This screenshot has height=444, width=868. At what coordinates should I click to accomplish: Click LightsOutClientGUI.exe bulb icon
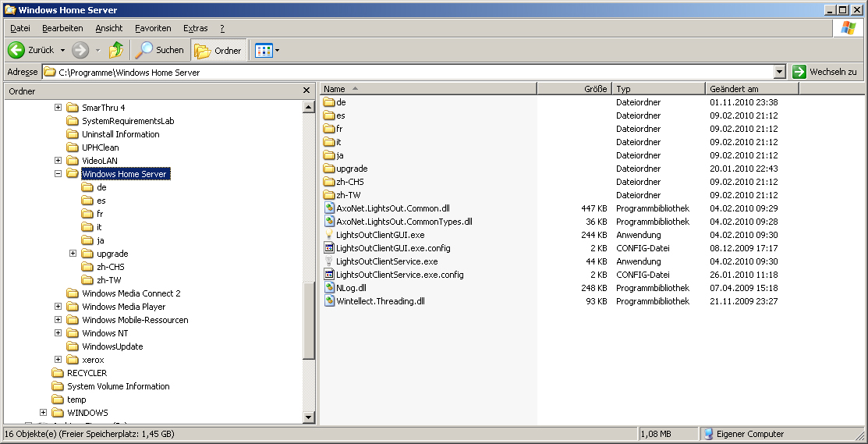[329, 235]
